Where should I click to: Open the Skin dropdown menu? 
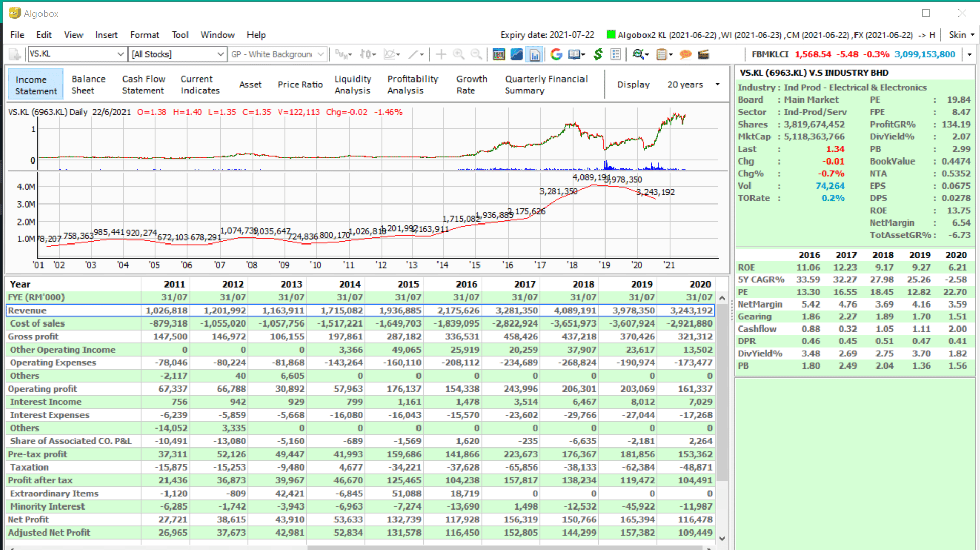[x=962, y=35]
